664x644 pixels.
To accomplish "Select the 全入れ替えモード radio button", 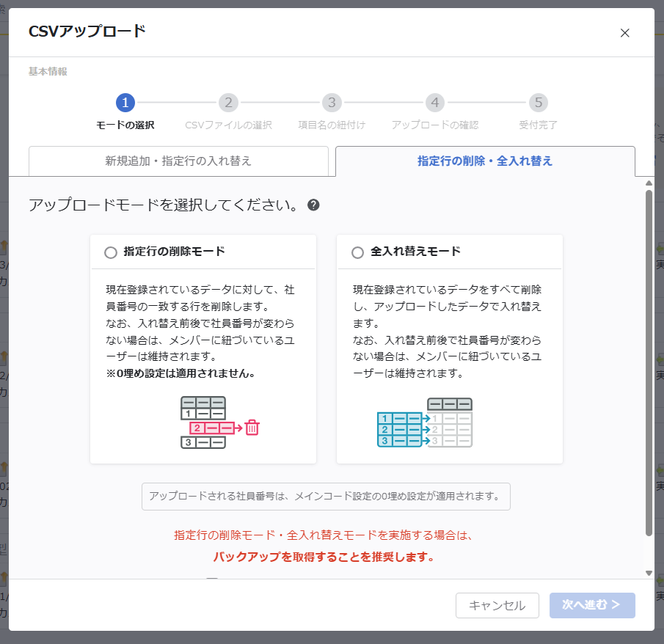I will (358, 252).
